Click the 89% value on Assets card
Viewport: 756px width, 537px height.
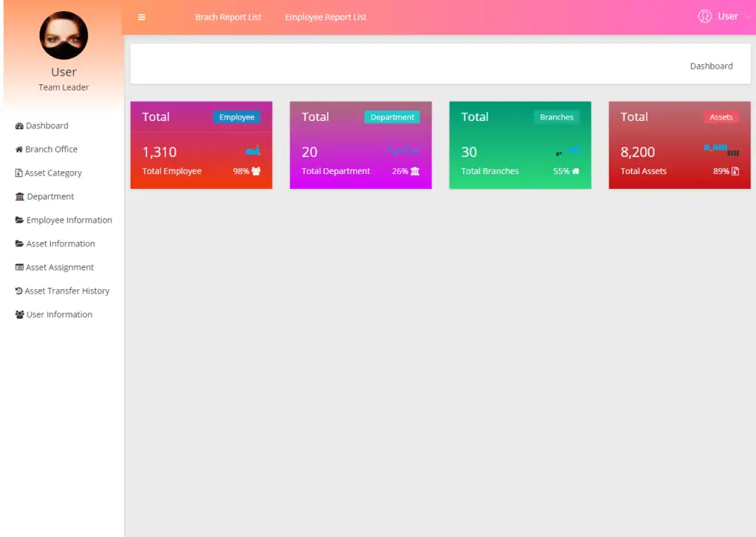click(x=721, y=171)
